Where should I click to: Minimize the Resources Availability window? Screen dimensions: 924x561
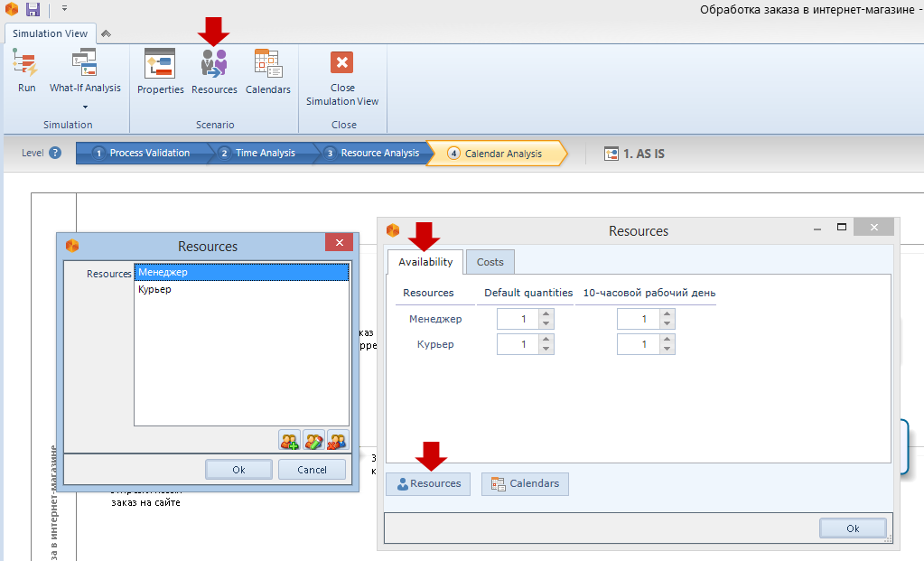[x=817, y=229]
